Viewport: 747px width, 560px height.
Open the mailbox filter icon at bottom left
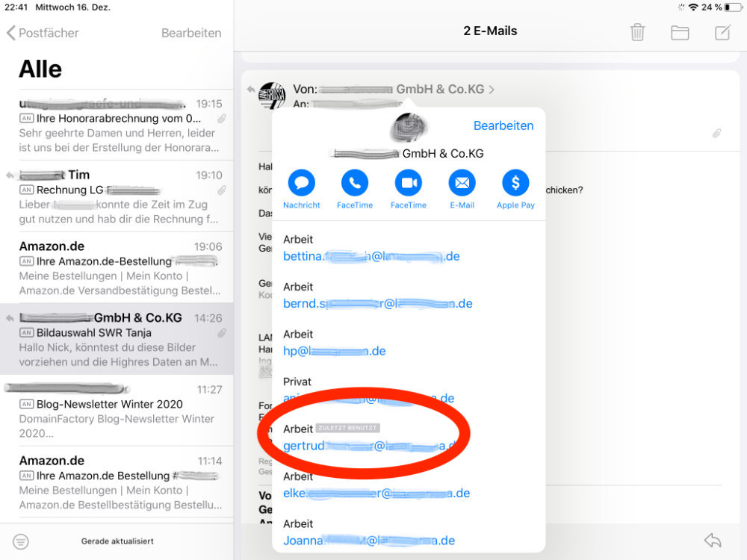pos(21,541)
